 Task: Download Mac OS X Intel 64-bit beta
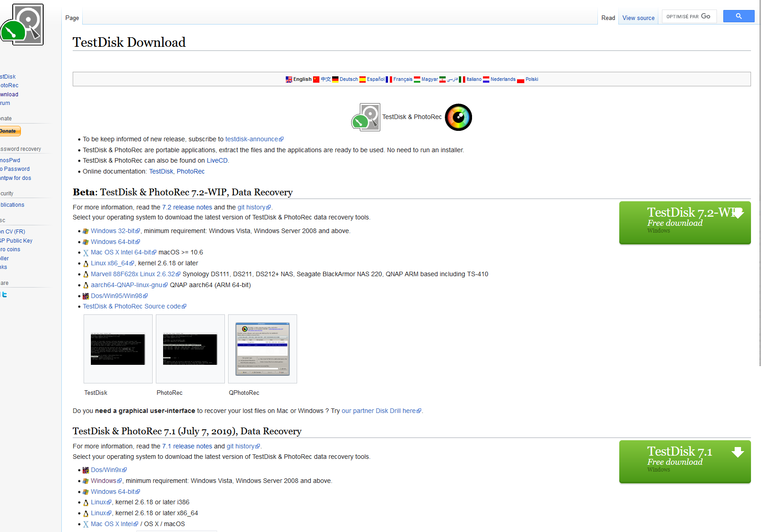pos(124,252)
